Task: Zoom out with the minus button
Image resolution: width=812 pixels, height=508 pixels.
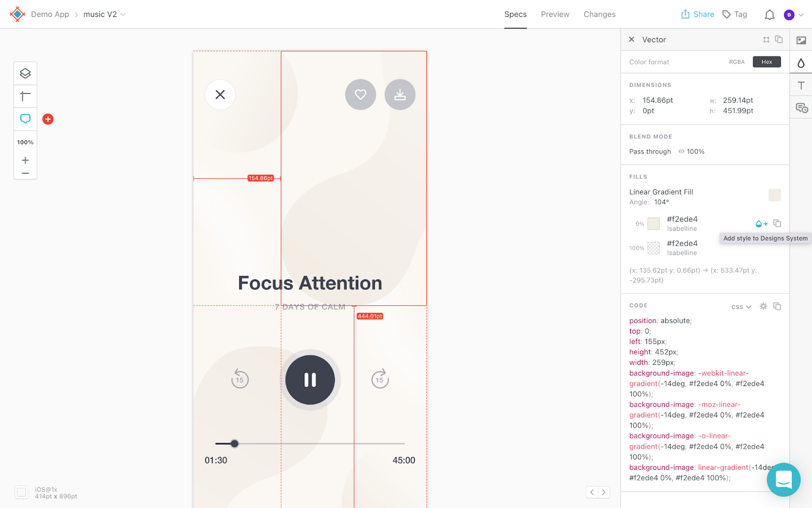Action: (25, 173)
